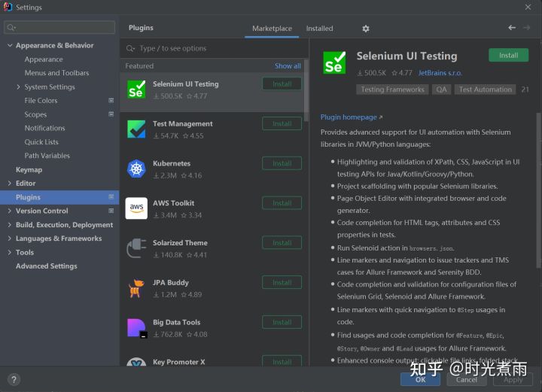
Task: Click the JPA Buddy plugin icon
Action: click(136, 288)
